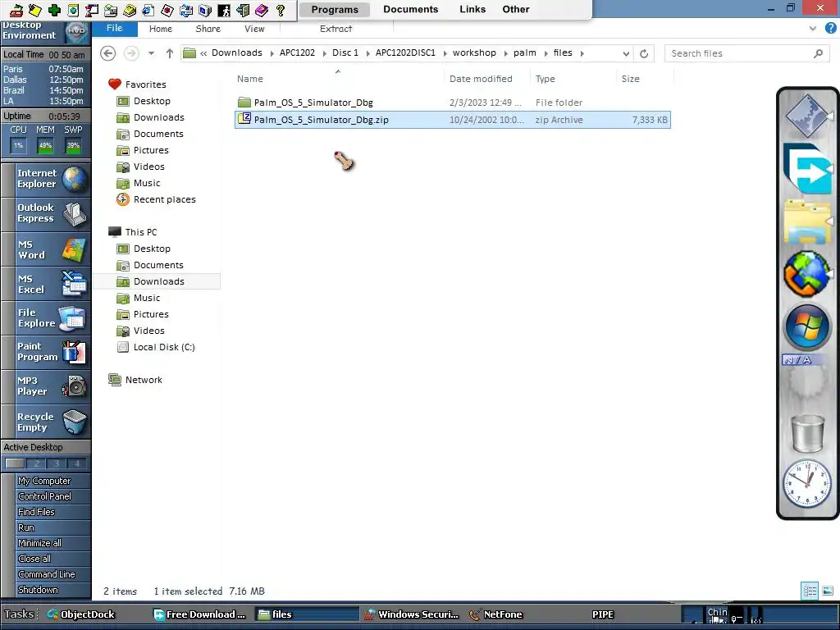This screenshot has height=630, width=840.
Task: Click the red cube icon in top toolbar
Action: point(167,10)
